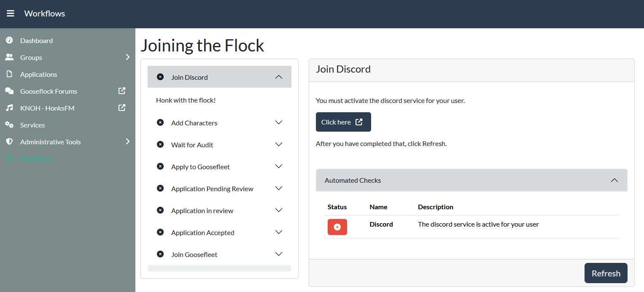The image size is (644, 292).
Task: Click the Status column header
Action: point(337,207)
